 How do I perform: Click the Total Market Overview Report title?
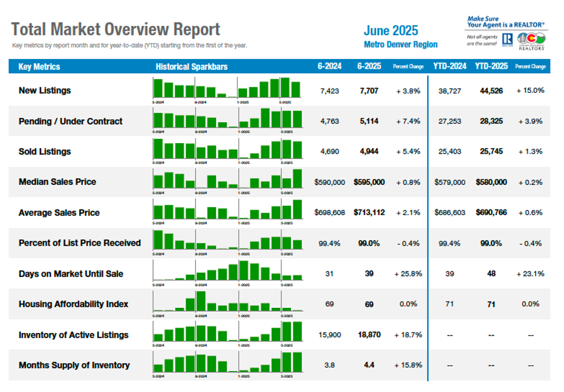click(116, 29)
